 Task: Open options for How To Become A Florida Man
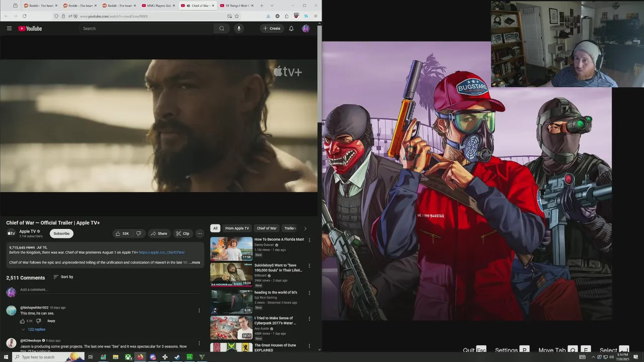[309, 240]
